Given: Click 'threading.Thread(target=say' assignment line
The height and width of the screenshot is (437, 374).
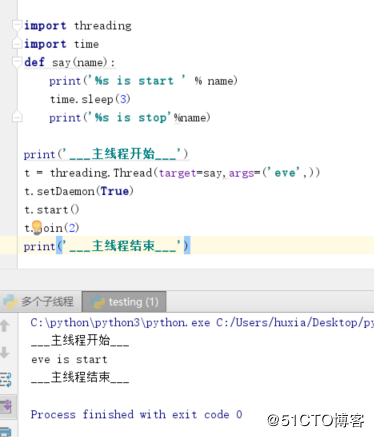Looking at the screenshot, I should click(172, 173).
